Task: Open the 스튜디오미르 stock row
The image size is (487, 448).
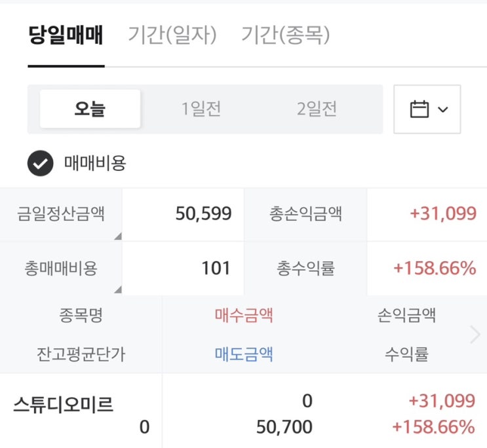Action: point(63,405)
